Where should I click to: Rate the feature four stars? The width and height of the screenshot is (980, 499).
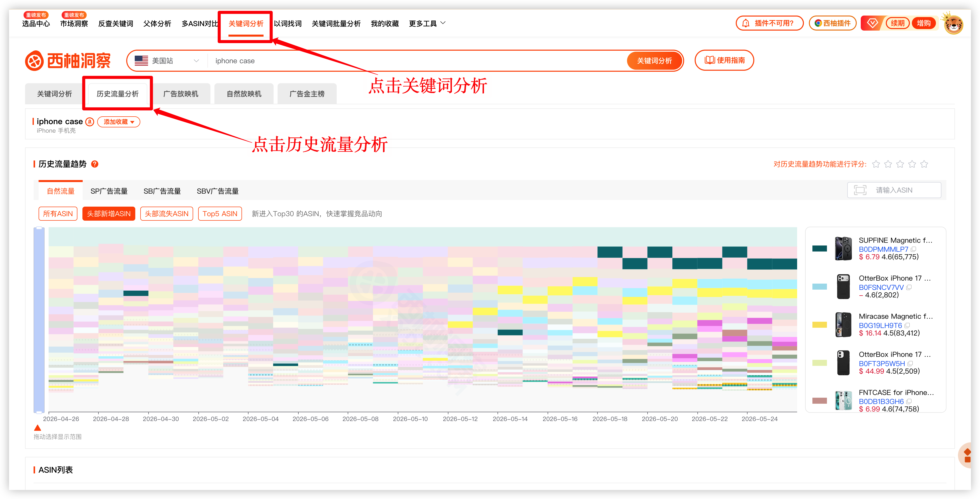point(912,164)
